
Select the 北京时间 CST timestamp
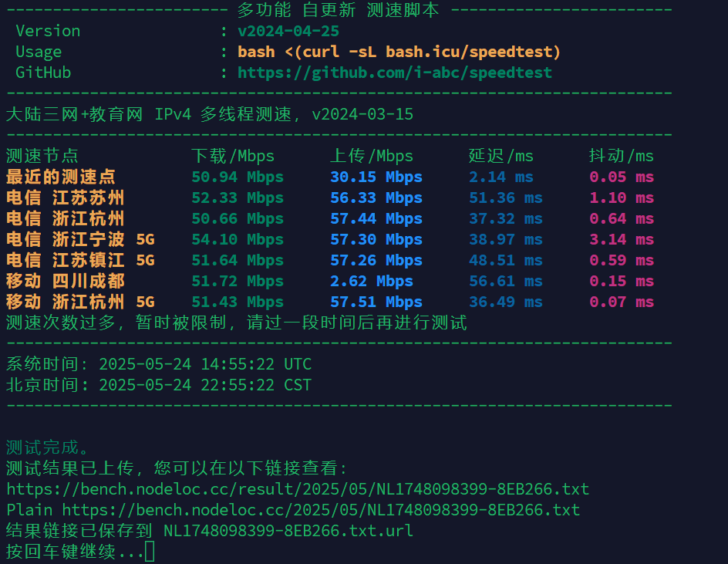[205, 385]
